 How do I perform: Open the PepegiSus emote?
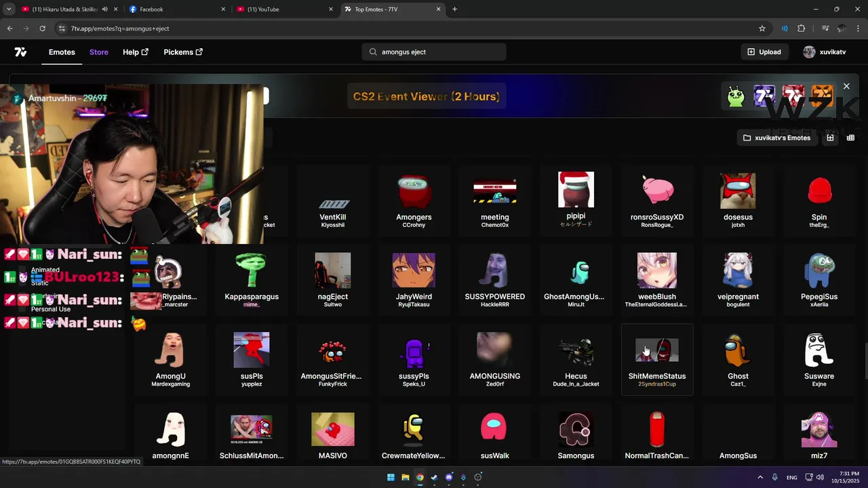tap(819, 281)
